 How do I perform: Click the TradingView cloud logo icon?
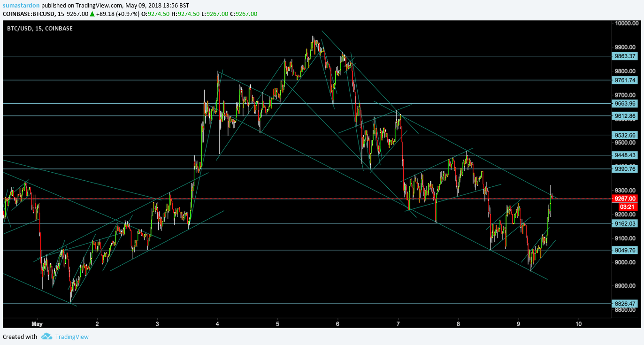click(x=46, y=336)
